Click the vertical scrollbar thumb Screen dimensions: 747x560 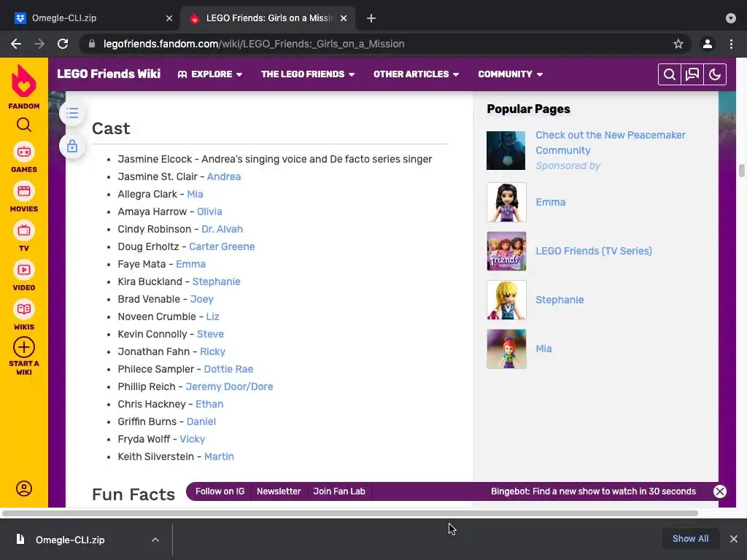click(x=742, y=171)
